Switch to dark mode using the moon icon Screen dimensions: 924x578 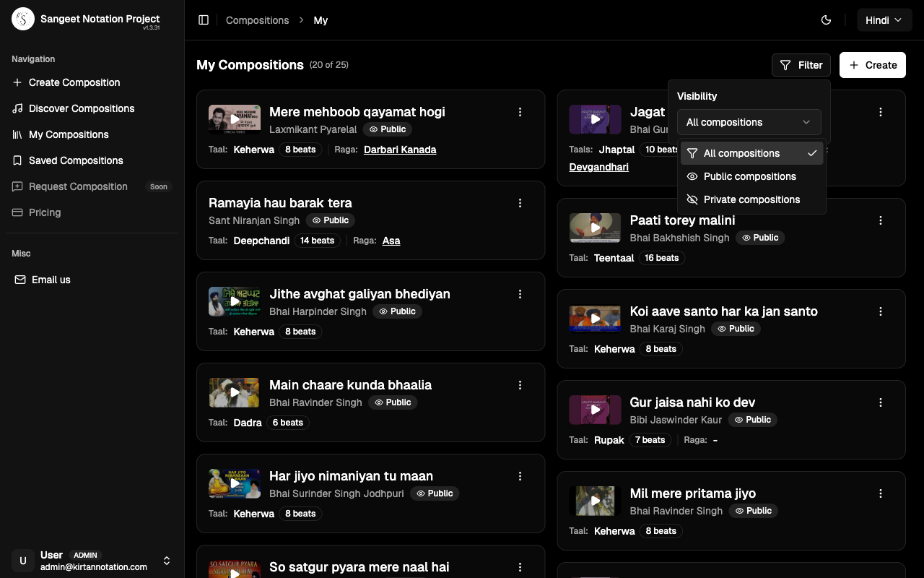826,20
